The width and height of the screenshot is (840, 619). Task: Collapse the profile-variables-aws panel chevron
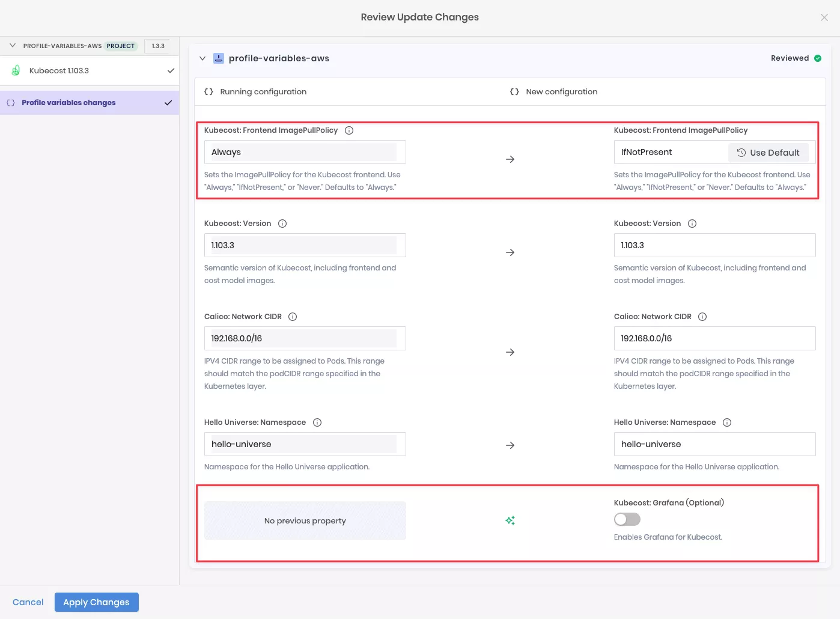tap(202, 58)
